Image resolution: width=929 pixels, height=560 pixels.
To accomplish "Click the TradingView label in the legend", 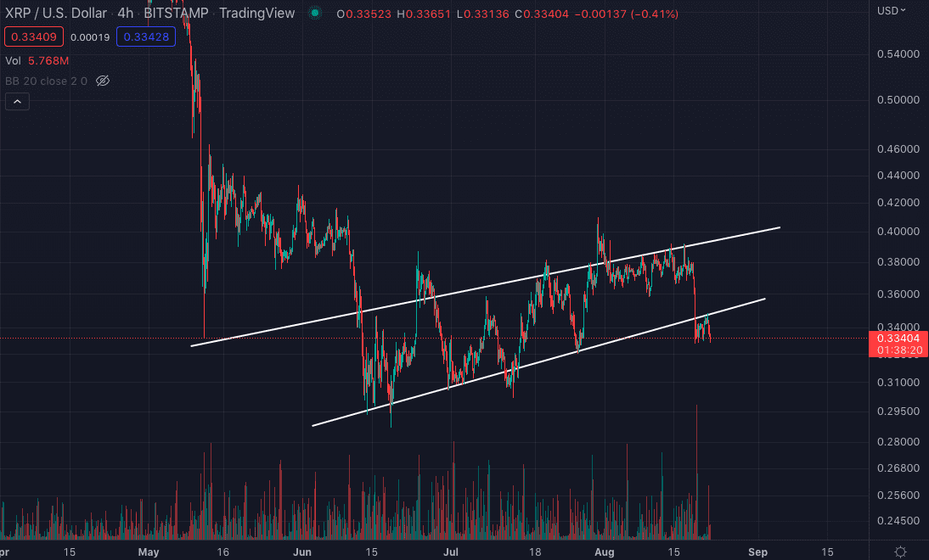I will [x=257, y=13].
